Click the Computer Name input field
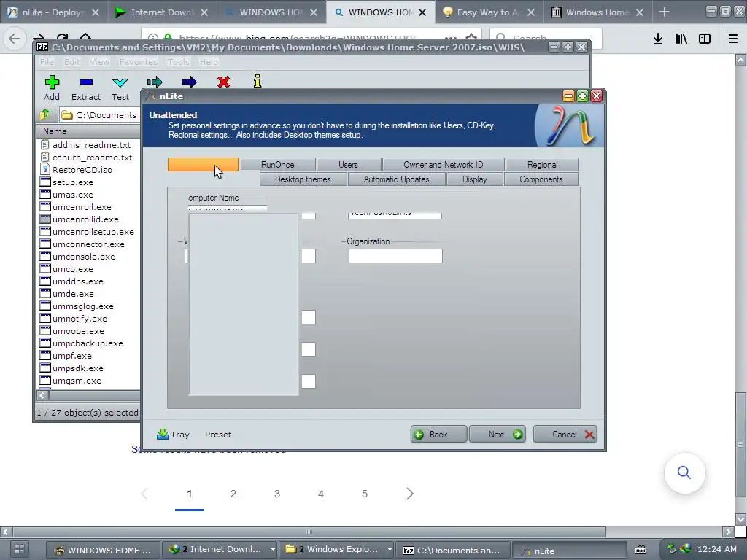Viewport: 747px width, 560px height. click(x=228, y=209)
